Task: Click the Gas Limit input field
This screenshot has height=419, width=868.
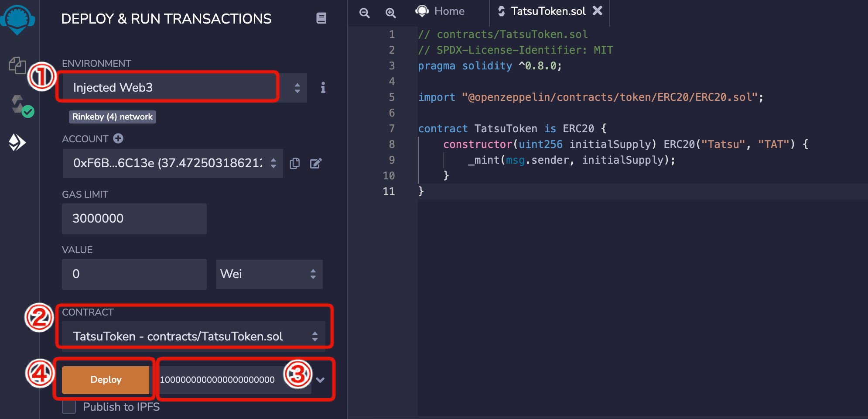Action: point(134,219)
